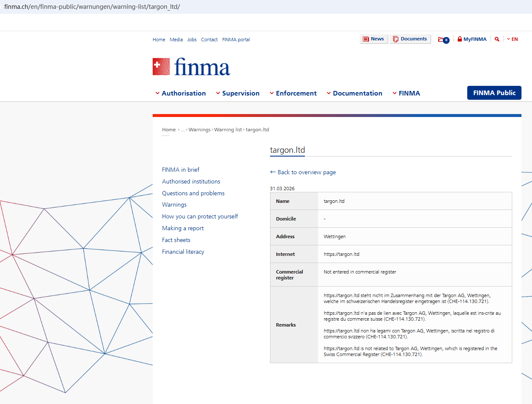
Task: Click the breadcrumb ellipsis
Action: [x=183, y=130]
